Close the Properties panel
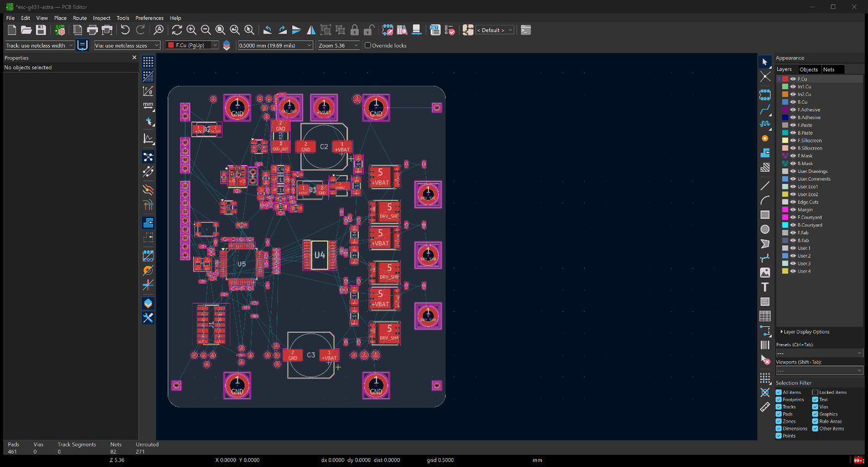Image resolution: width=868 pixels, height=467 pixels. (134, 58)
